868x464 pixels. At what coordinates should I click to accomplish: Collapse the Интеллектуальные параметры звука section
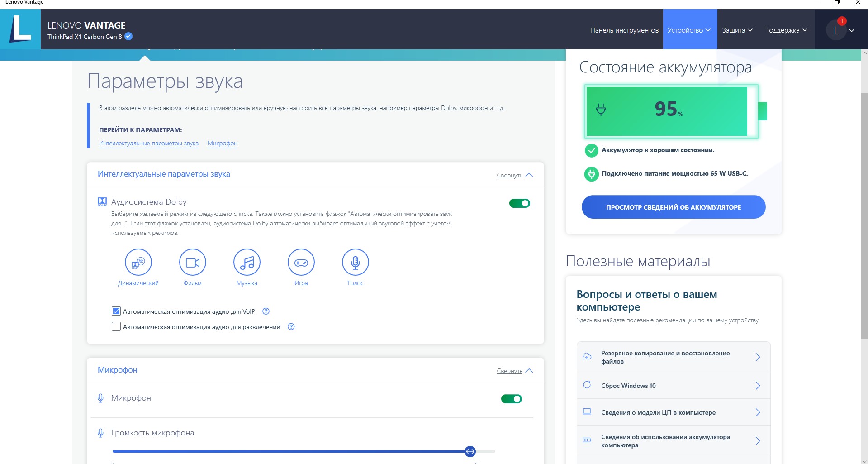point(515,175)
